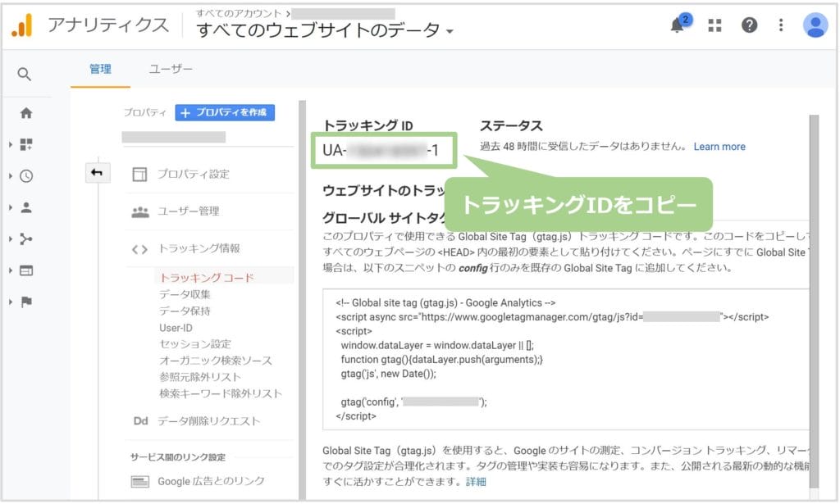Screen dimensions: 840x504
Task: Click the user account avatar
Action: [x=815, y=25]
